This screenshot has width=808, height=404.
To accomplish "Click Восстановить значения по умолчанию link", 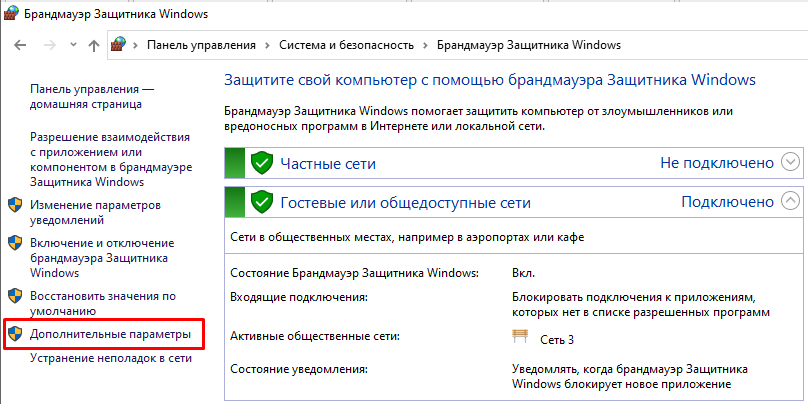I will coord(102,302).
